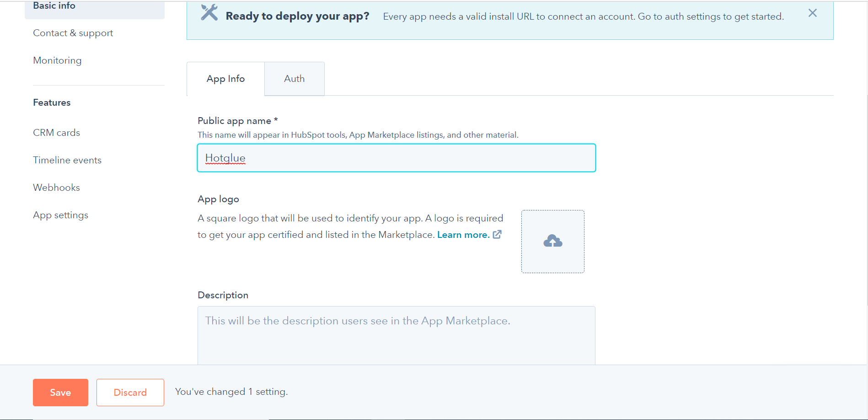Select the App Info tab

[225, 79]
